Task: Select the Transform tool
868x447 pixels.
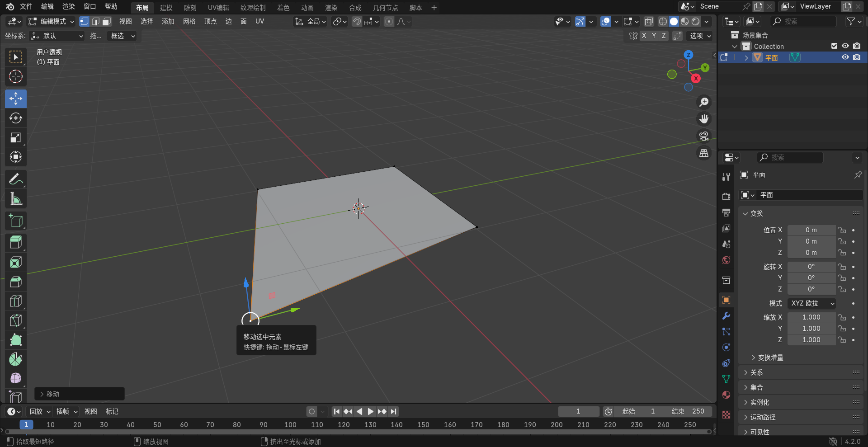Action: point(16,157)
